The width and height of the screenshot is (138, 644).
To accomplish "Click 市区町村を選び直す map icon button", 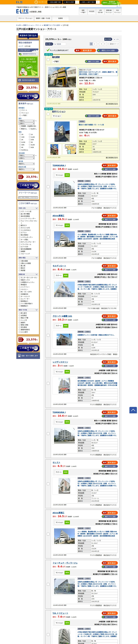I will [x=28, y=80].
